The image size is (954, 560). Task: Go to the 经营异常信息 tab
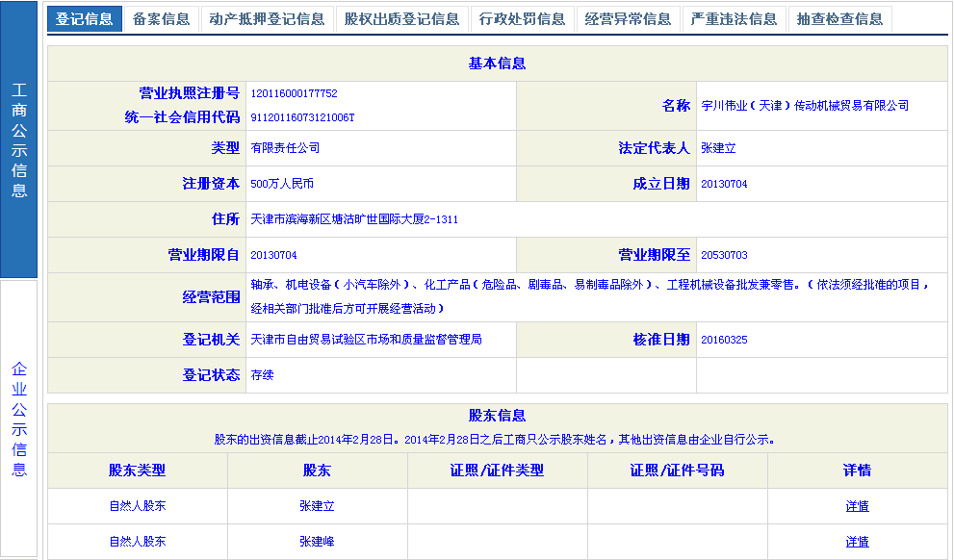[628, 18]
